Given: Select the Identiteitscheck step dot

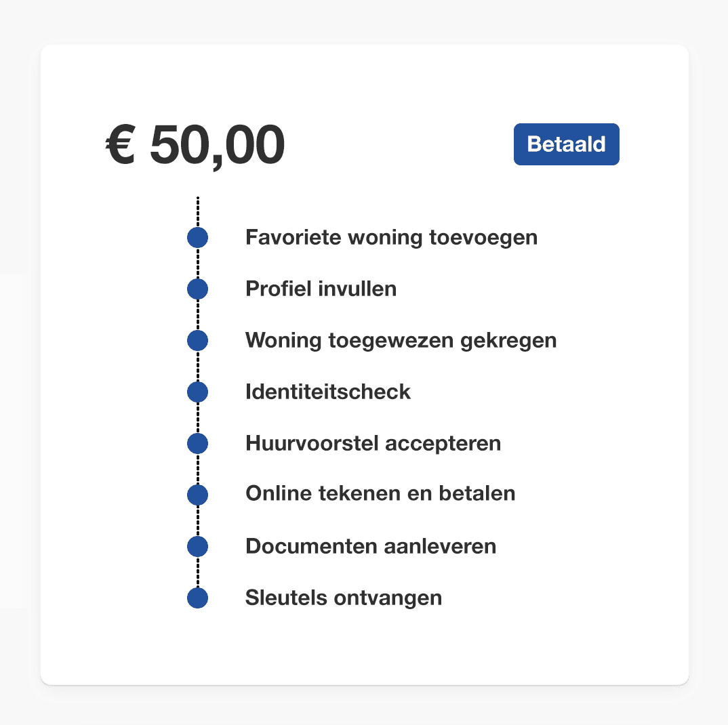Looking at the screenshot, I should click(x=197, y=392).
